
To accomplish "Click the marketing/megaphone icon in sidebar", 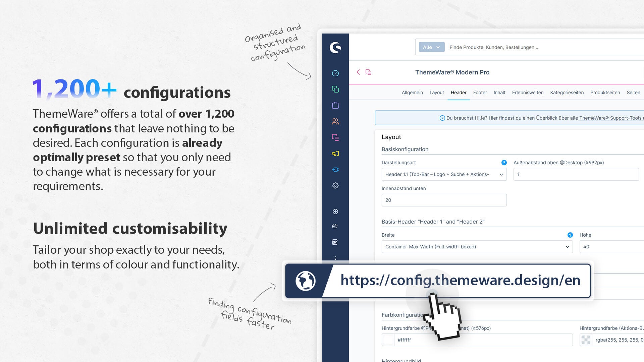I will (x=335, y=154).
